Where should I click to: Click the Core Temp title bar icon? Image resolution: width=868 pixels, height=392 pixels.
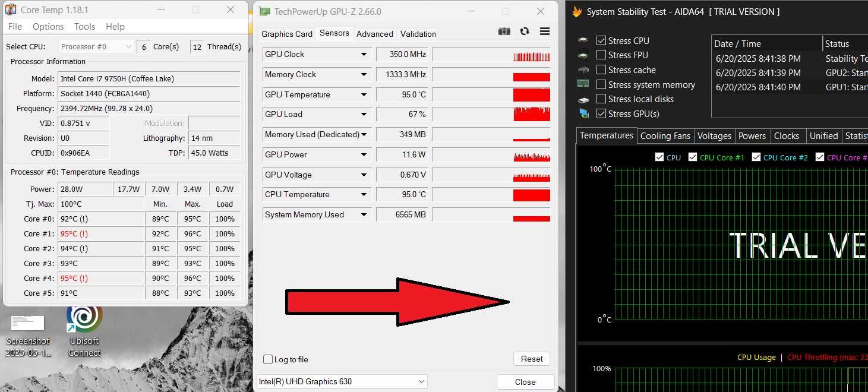point(11,10)
